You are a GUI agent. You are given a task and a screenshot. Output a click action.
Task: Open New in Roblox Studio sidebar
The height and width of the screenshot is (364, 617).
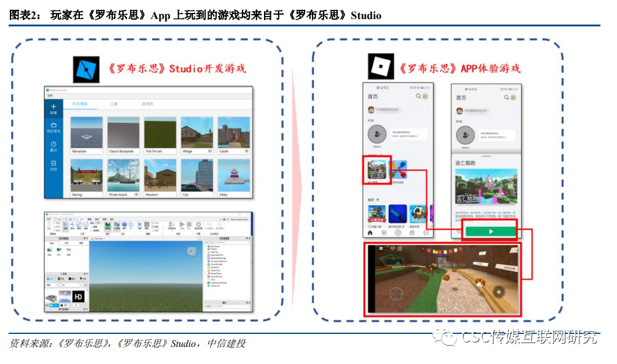click(53, 108)
